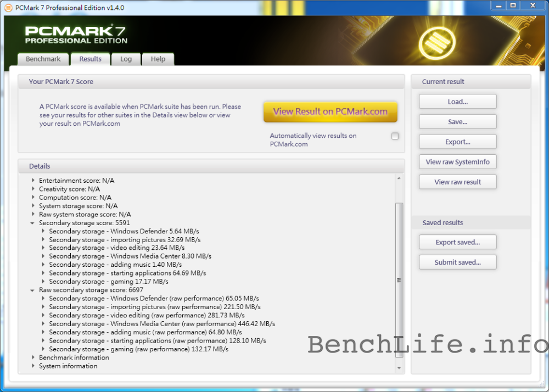Expand Windows Media Center 8.30 MB/s details

click(43, 256)
